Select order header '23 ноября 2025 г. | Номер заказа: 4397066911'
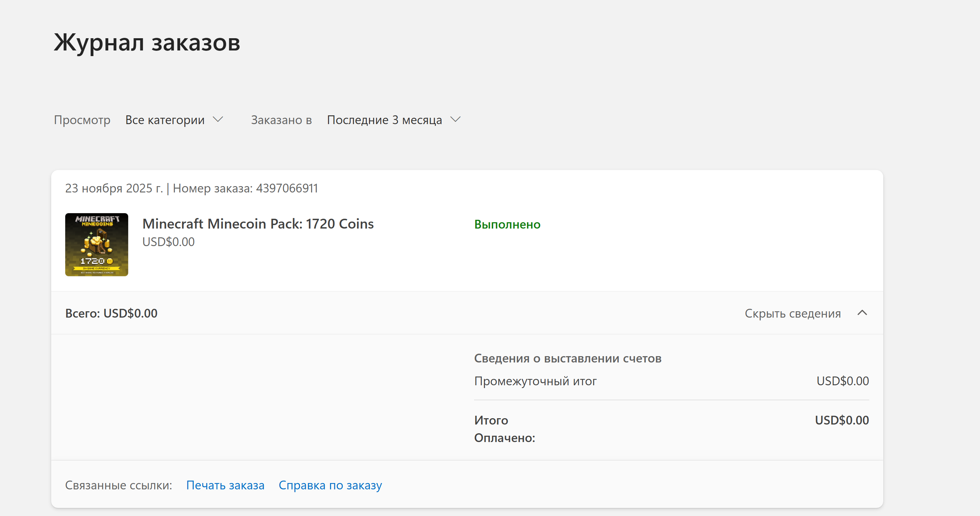 click(x=191, y=188)
